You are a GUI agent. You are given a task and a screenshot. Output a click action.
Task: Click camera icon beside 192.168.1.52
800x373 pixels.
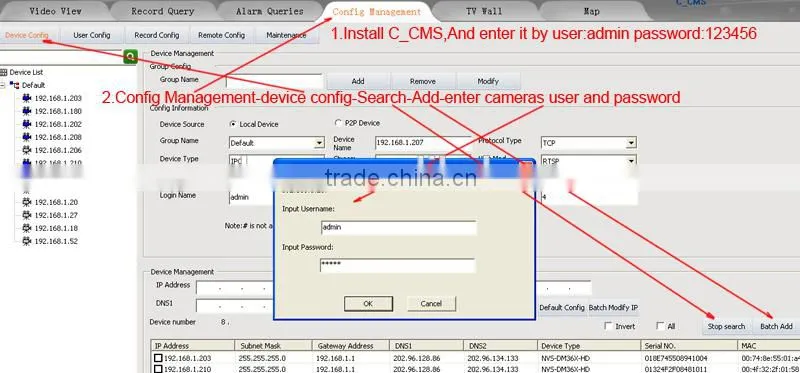(27, 241)
